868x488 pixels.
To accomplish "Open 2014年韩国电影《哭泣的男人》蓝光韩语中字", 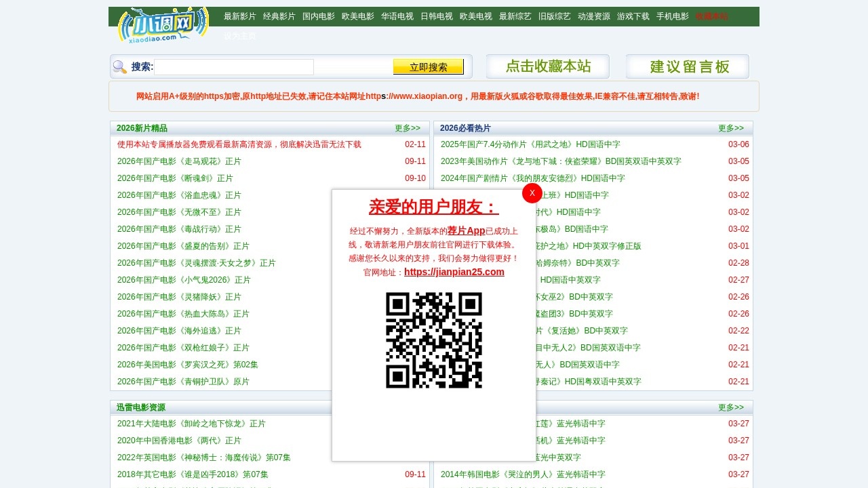I will point(523,474).
